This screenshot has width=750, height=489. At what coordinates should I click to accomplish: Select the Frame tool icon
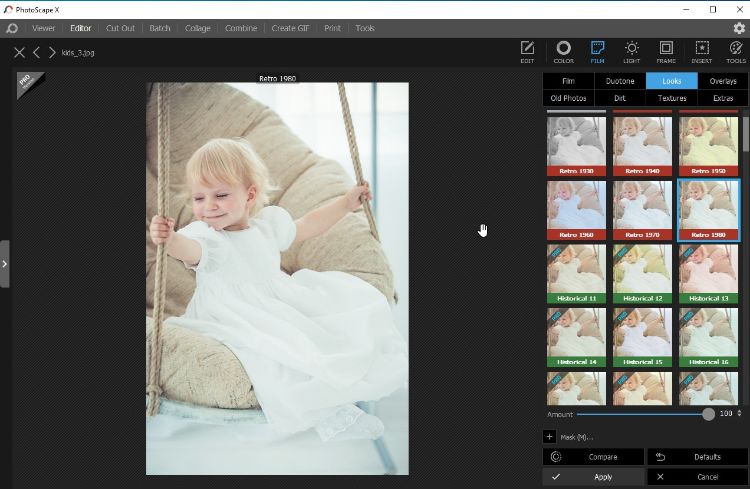point(666,51)
